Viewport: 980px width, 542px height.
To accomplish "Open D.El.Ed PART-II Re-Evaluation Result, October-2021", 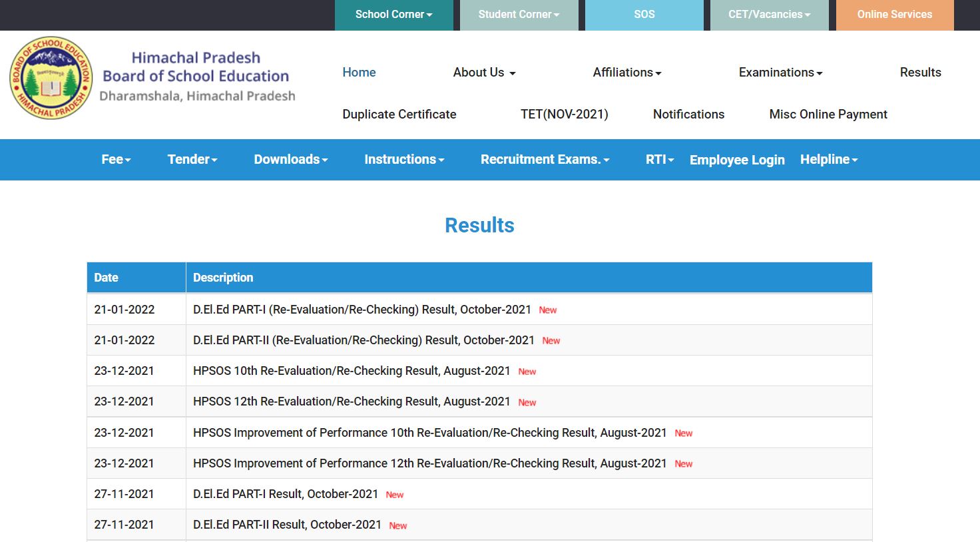I will (x=364, y=340).
